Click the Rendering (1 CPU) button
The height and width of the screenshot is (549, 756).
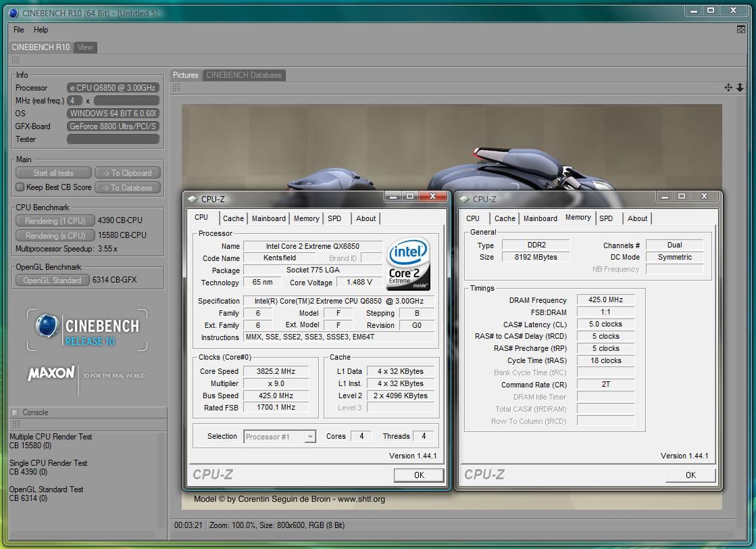(55, 220)
